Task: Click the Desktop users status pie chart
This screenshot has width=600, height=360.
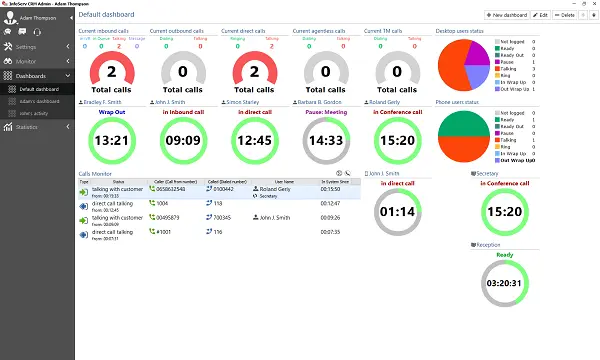Action: (464, 65)
